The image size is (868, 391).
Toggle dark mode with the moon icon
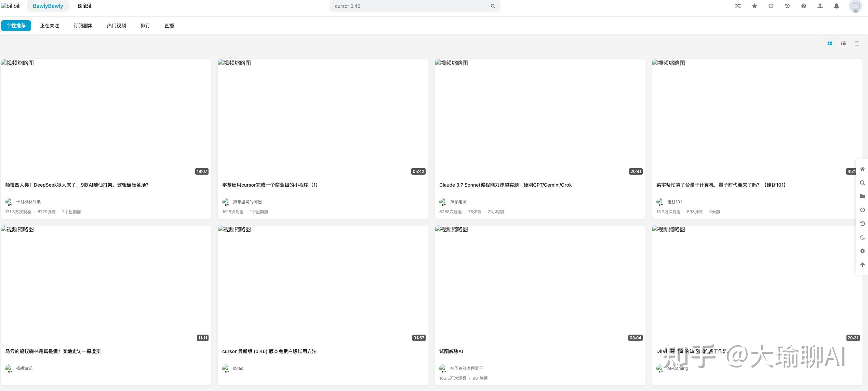[x=862, y=237]
